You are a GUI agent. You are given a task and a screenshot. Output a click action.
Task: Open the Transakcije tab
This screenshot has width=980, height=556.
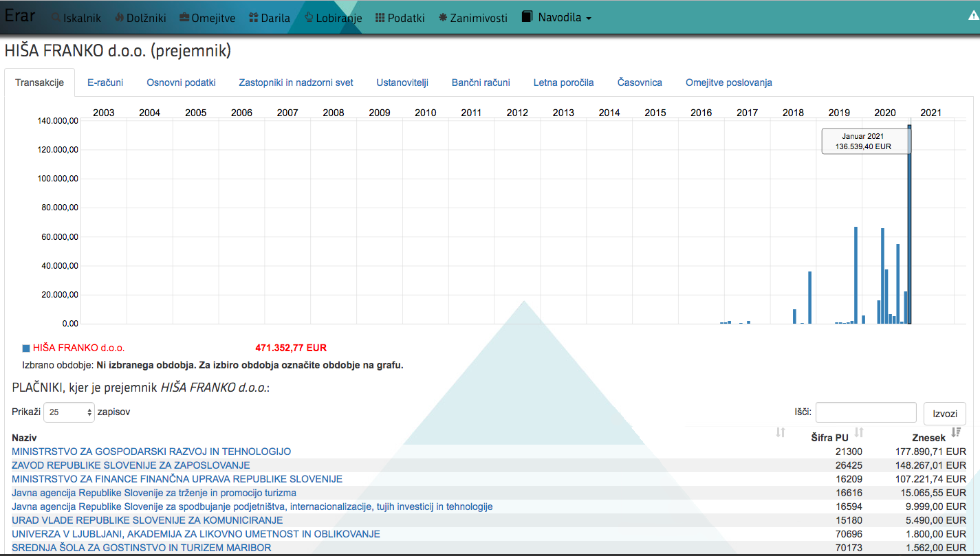pos(40,82)
